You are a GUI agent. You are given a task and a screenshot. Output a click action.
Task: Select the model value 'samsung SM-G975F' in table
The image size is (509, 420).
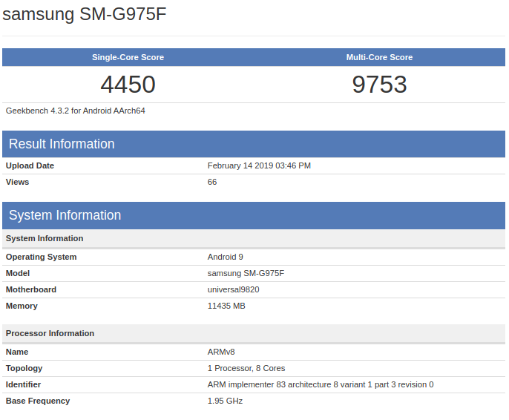point(246,273)
